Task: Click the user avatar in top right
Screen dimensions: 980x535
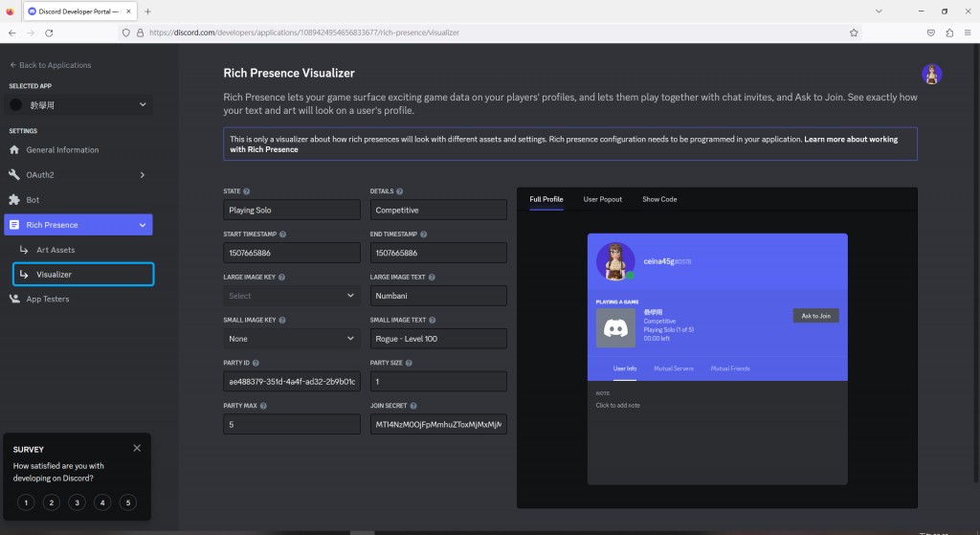Action: [x=931, y=74]
